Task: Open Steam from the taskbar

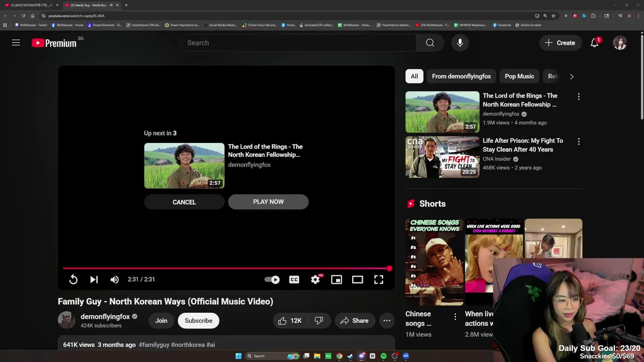Action: point(350,356)
